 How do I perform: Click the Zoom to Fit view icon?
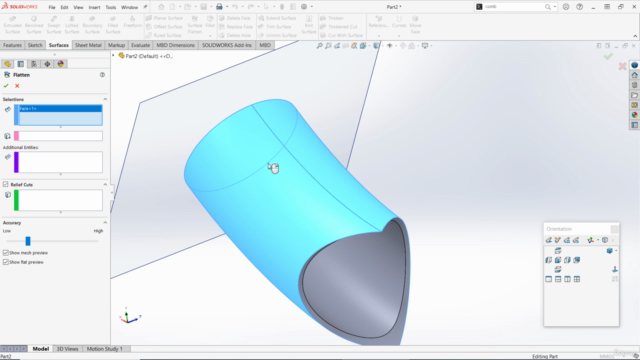pyautogui.click(x=320, y=46)
